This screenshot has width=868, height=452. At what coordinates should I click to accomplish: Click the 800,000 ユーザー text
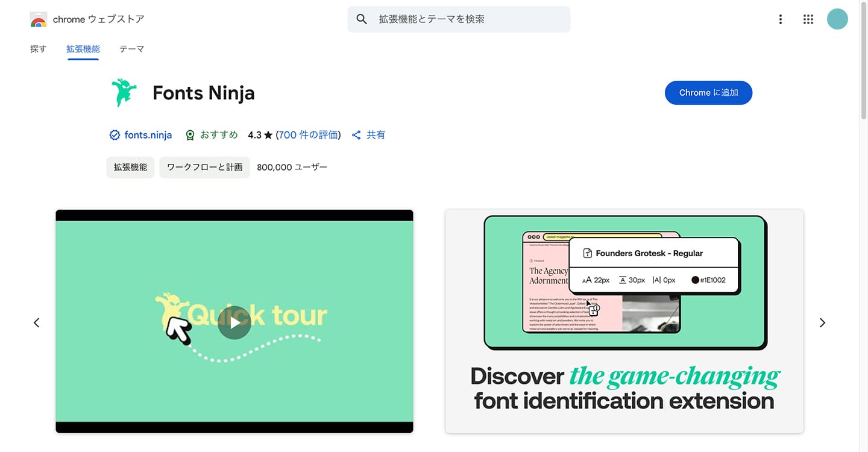tap(292, 168)
